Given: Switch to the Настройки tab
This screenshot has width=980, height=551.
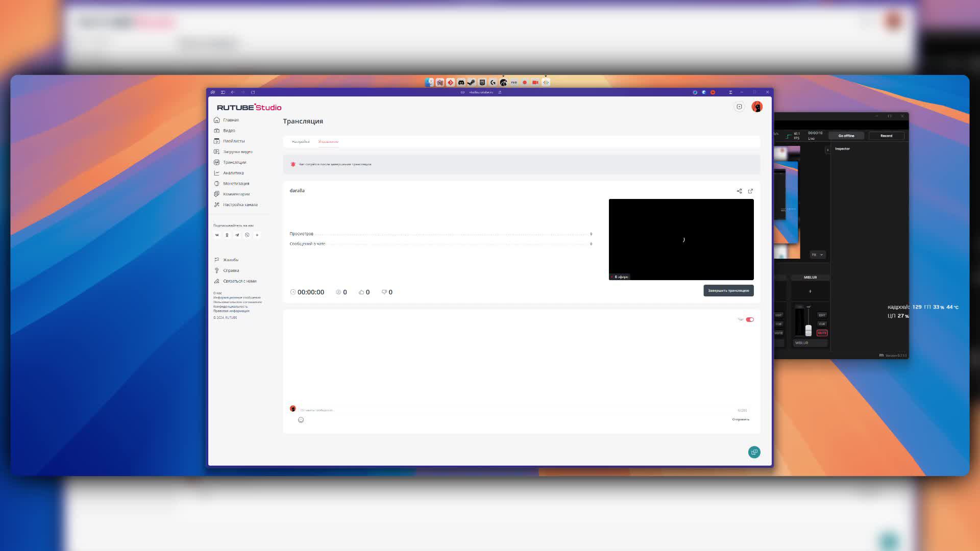Looking at the screenshot, I should pos(301,142).
